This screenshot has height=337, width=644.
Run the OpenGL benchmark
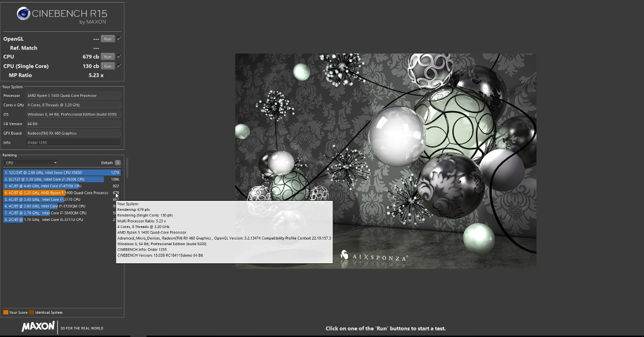pos(108,39)
